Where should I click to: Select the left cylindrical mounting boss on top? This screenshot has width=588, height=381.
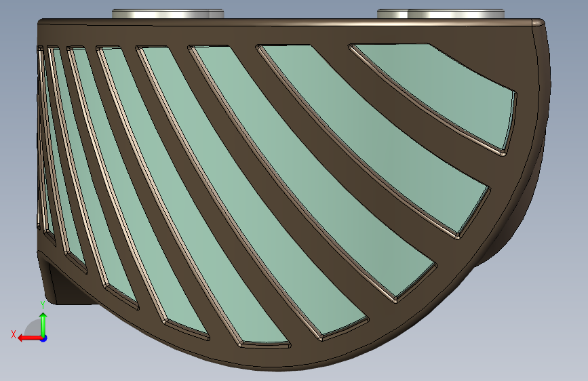tap(168, 14)
